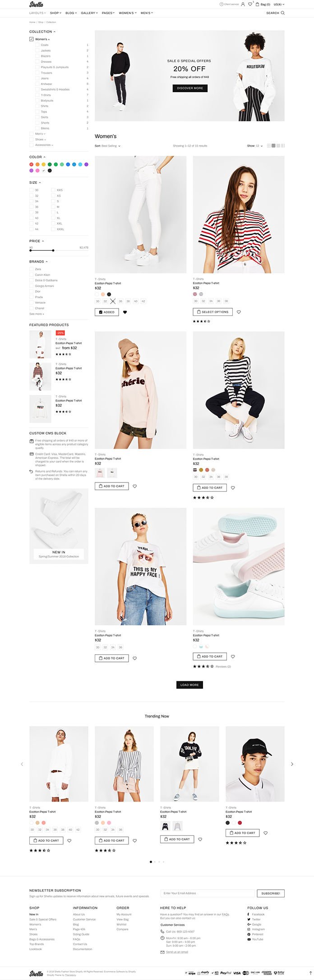Image resolution: width=314 pixels, height=980 pixels.
Task: Open the Sort Best Selling dropdown
Action: 107,146
